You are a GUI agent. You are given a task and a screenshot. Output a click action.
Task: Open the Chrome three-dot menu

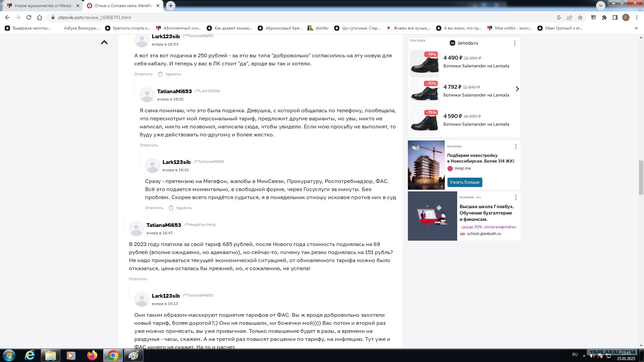(x=637, y=17)
